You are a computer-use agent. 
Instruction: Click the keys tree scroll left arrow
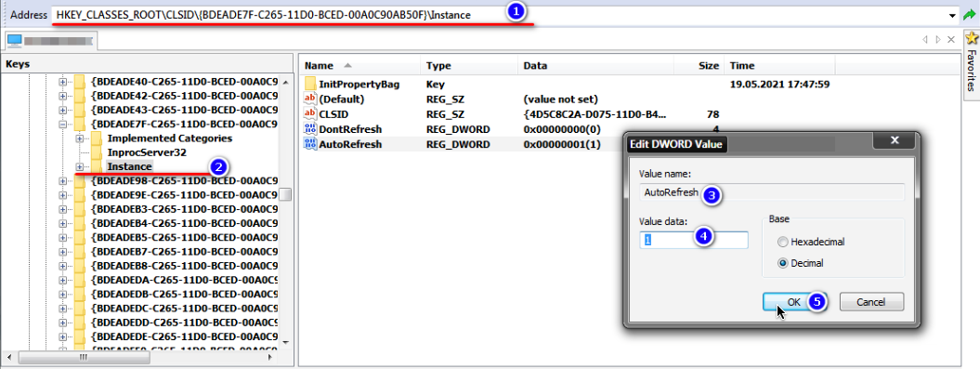coord(8,357)
